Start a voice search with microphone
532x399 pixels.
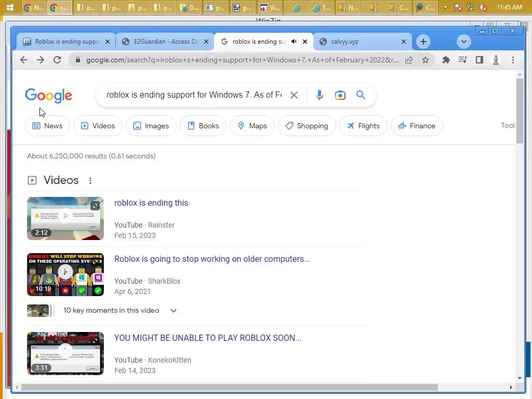tap(319, 95)
